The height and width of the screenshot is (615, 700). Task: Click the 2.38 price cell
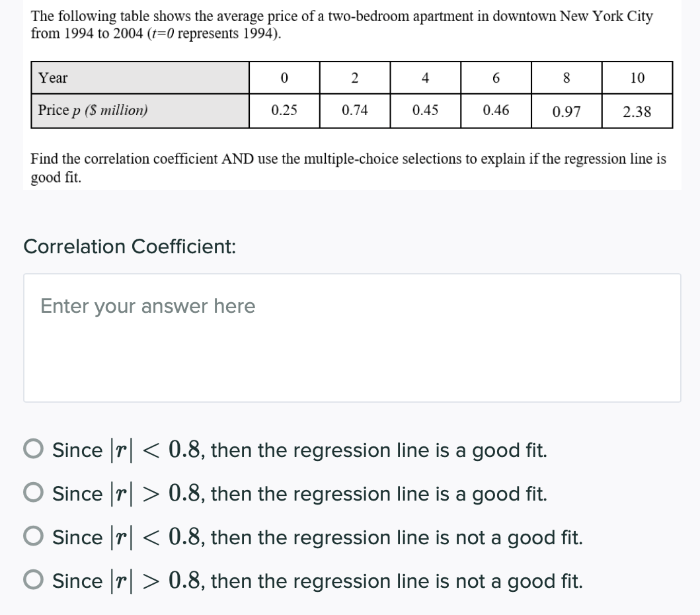tap(637, 111)
